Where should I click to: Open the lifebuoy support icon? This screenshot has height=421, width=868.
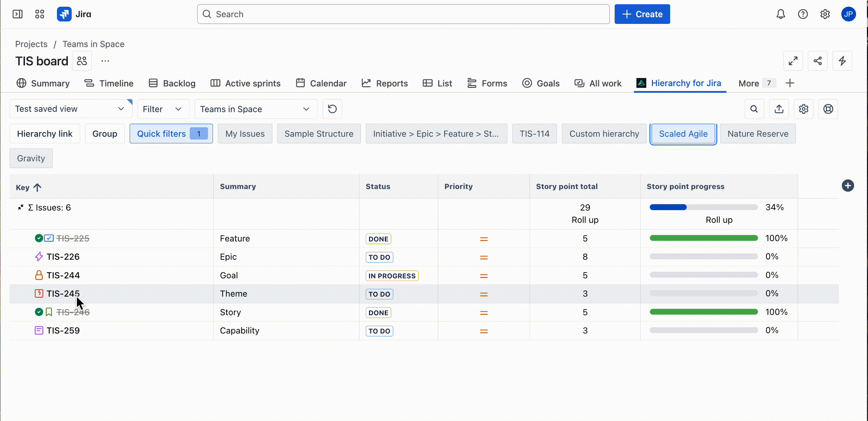(828, 109)
